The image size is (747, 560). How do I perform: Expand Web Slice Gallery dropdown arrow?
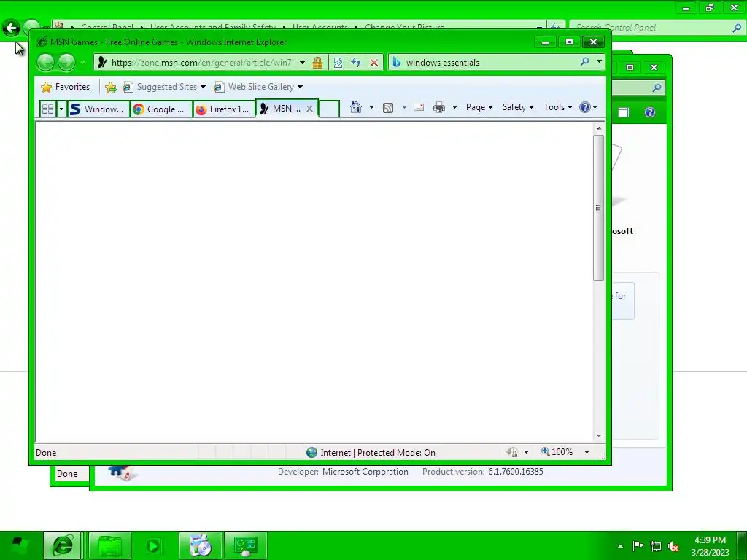[x=300, y=87]
